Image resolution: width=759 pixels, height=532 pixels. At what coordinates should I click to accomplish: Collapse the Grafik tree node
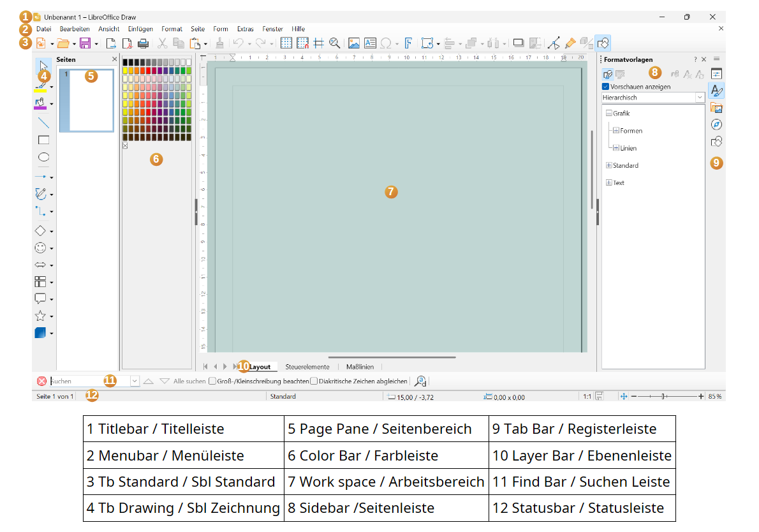pyautogui.click(x=609, y=113)
